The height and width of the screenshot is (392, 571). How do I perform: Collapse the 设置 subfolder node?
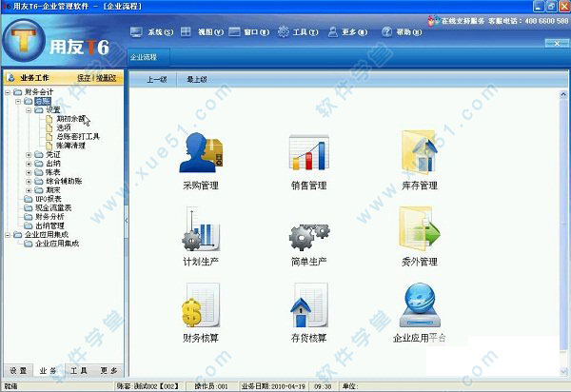point(29,110)
